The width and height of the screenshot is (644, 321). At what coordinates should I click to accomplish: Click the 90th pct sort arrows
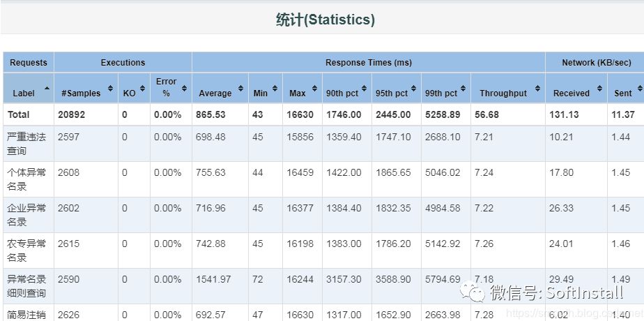pos(364,89)
